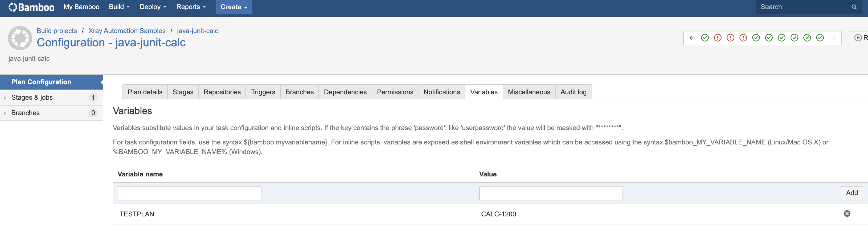This screenshot has height=226, width=868.
Task: Click the sidebar Branches count badge 0
Action: (93, 113)
